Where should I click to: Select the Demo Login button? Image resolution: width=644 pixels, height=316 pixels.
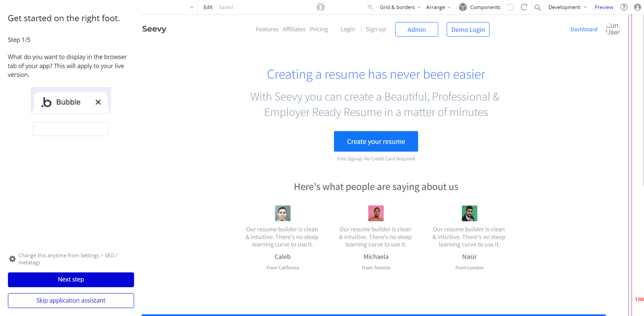(468, 29)
